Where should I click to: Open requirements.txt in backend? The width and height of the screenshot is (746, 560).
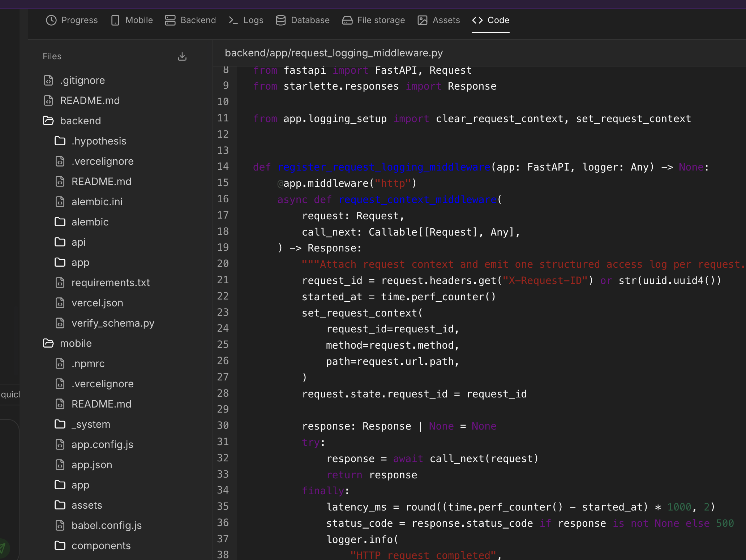tap(111, 283)
